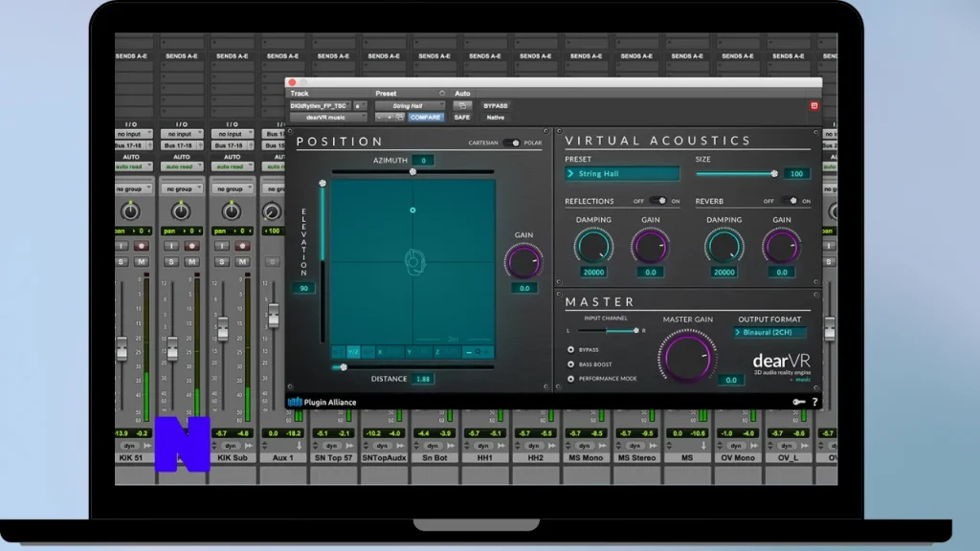
Task: Click the ELEVATION vertical slider handle
Action: click(323, 184)
